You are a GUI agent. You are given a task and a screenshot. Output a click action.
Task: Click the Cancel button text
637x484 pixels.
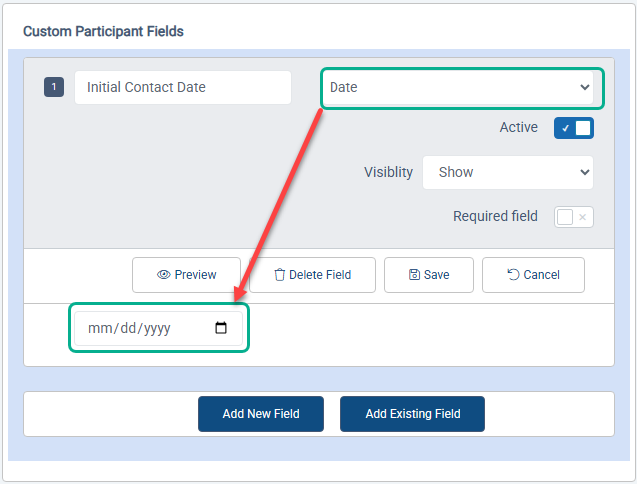coord(541,275)
